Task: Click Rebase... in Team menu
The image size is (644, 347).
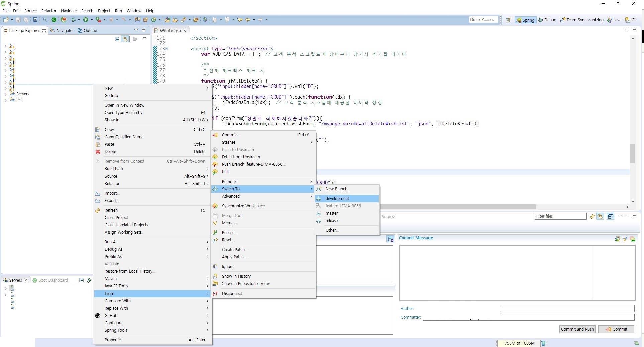Action: pos(263,233)
